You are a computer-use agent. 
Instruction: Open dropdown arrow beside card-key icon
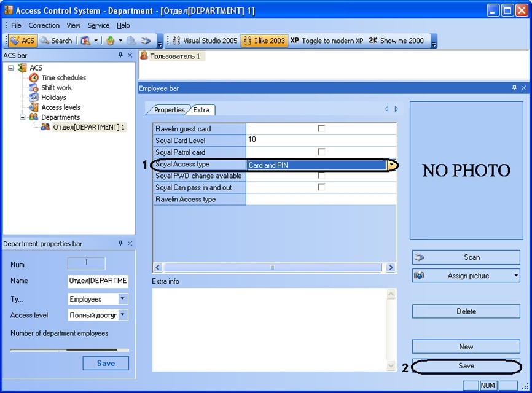click(96, 41)
